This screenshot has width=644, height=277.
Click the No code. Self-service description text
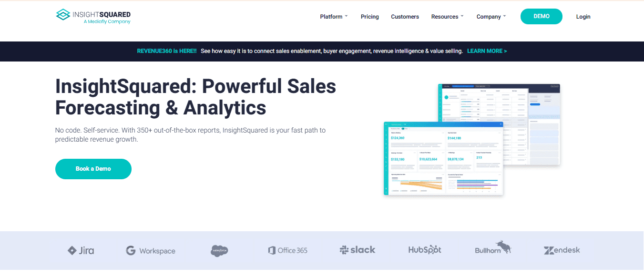click(191, 135)
